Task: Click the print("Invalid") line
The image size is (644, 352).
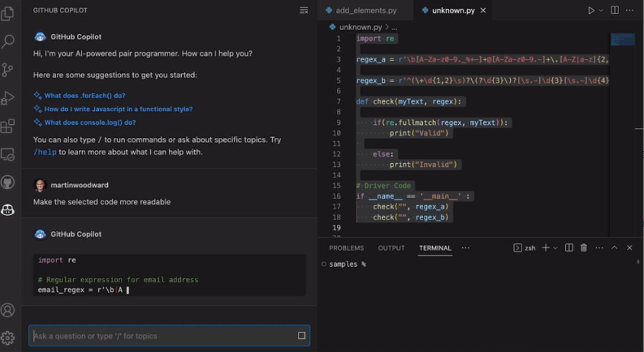Action: (423, 164)
